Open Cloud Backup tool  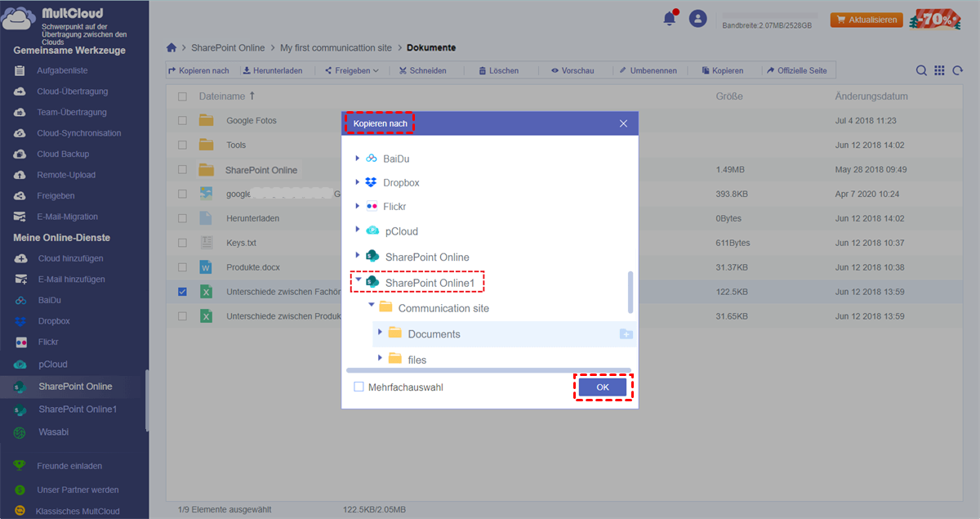63,154
